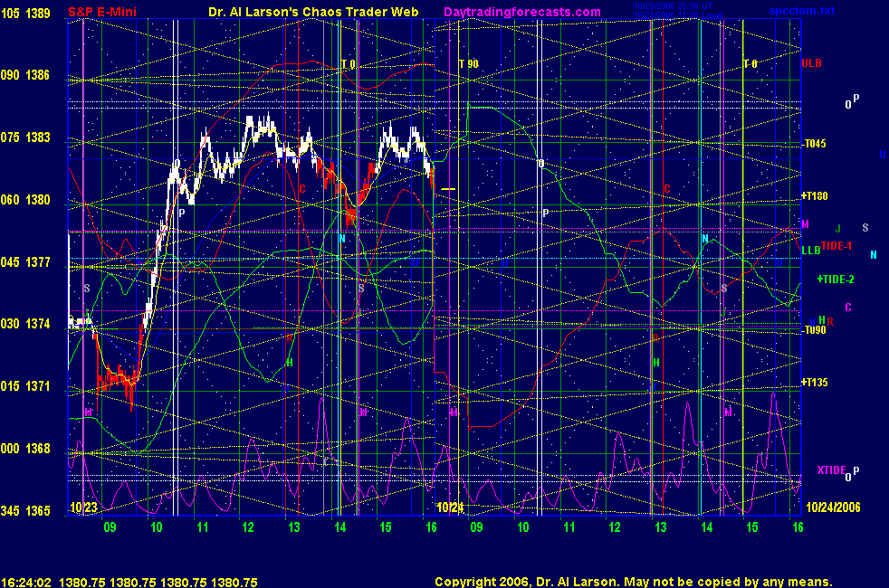Click the magenta XTIDE legend label
889x588 pixels.
coord(831,470)
